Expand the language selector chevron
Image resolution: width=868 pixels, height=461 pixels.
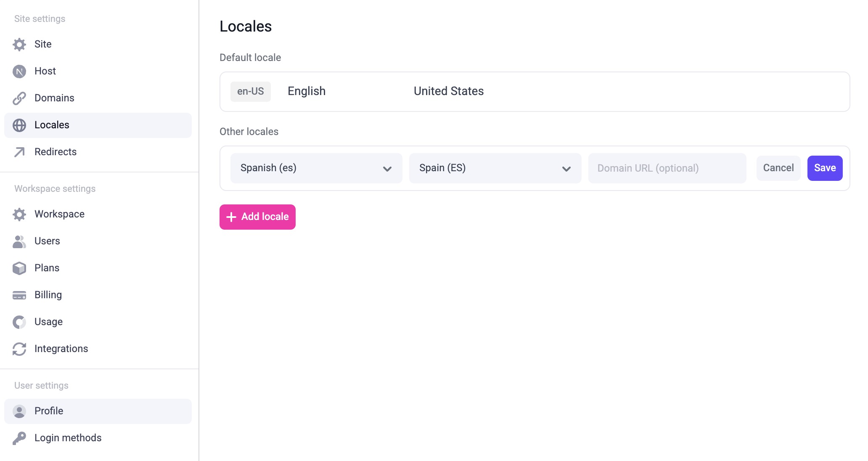click(x=387, y=168)
